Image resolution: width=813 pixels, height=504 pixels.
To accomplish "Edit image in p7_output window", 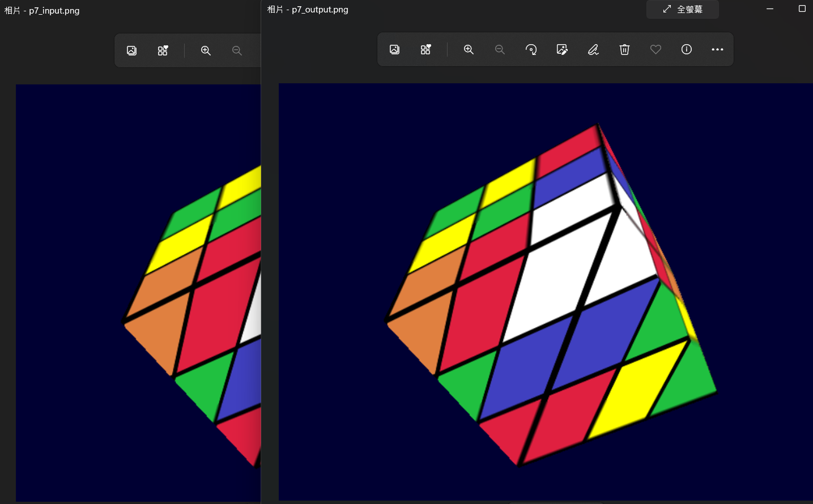I will [562, 49].
